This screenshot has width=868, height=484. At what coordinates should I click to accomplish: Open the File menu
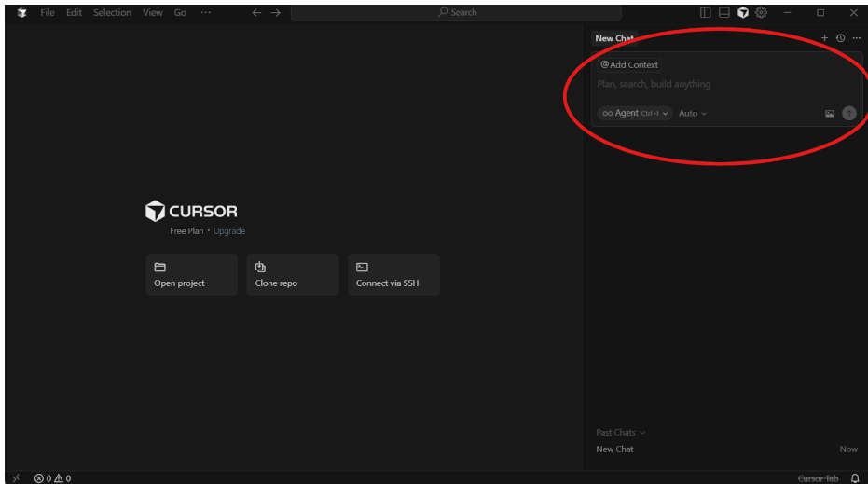pos(47,12)
